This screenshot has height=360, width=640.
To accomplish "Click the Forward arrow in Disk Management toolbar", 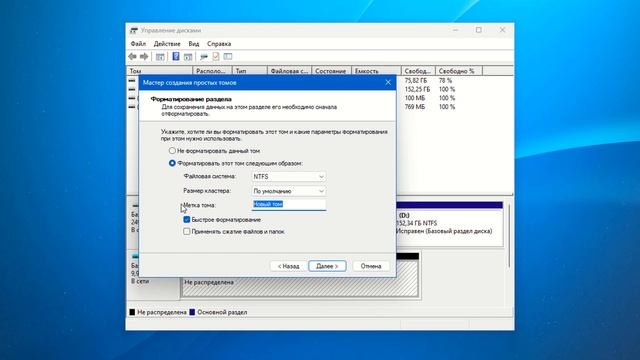I will [144, 56].
